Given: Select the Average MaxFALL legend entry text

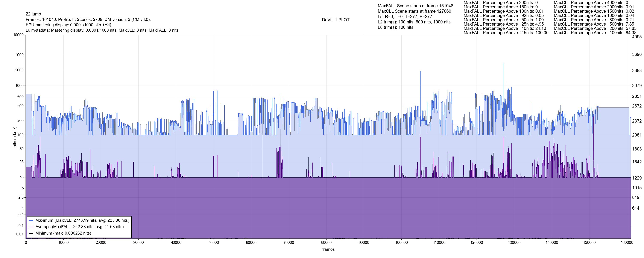Looking at the screenshot, I should pos(79,227).
